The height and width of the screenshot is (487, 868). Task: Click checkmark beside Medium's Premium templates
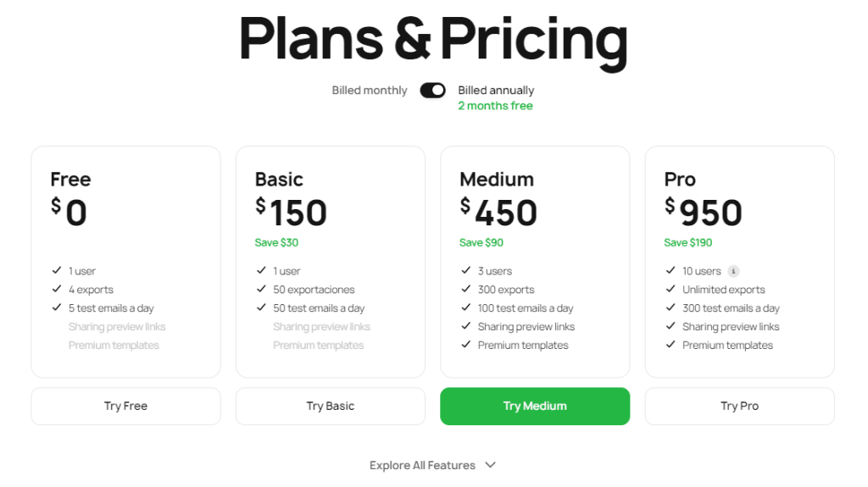tap(465, 344)
